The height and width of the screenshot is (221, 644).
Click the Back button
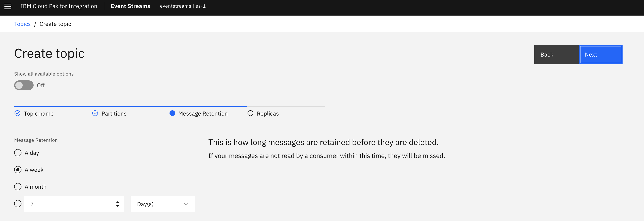(556, 54)
